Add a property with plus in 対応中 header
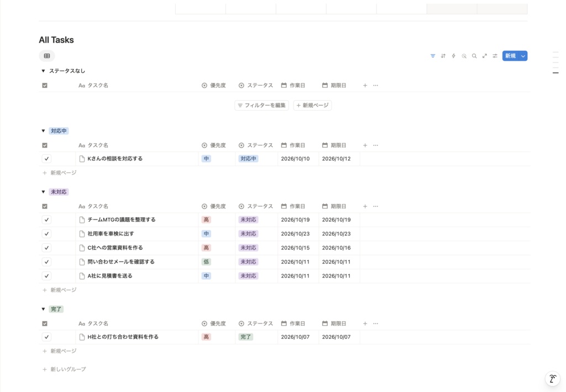The height and width of the screenshot is (392, 566). click(x=365, y=145)
